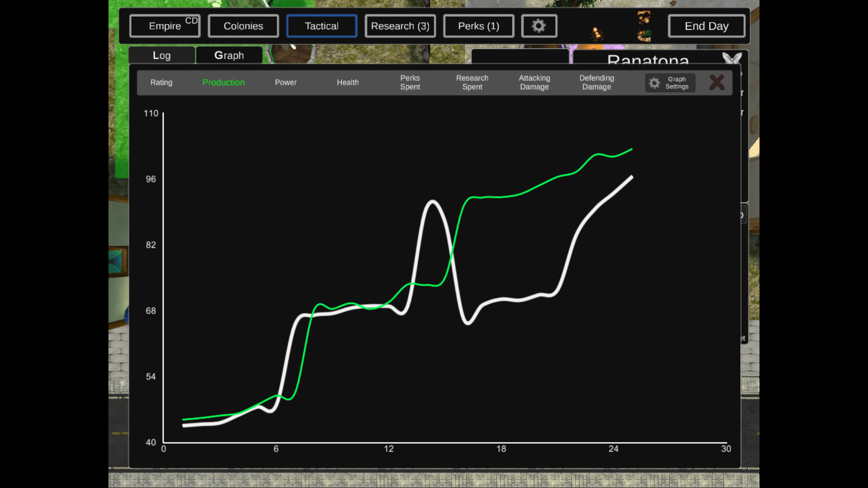Select the Graph tab
Screen dimensions: 868x488
[x=229, y=55]
